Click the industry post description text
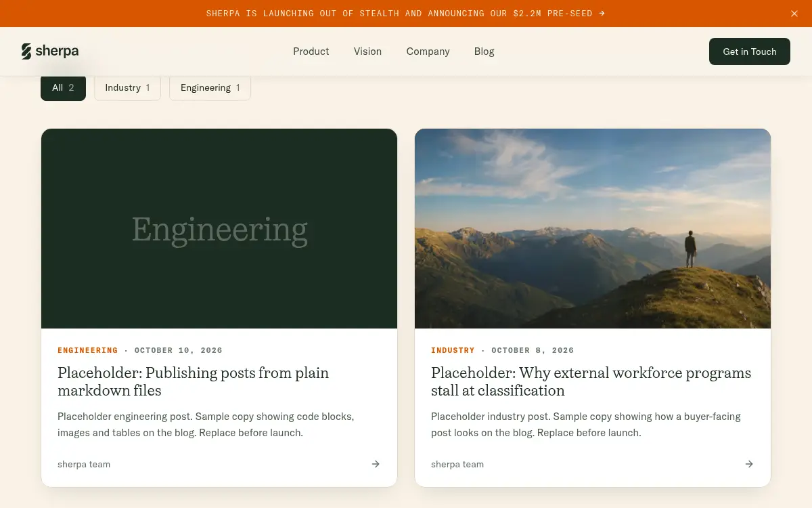812x508 pixels. click(586, 425)
